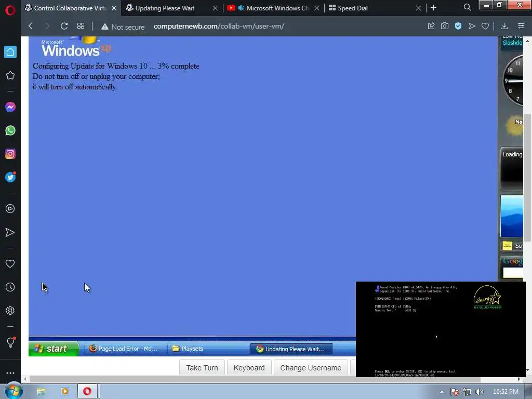
Task: Close the Updating Please Wait tab
Action: pyautogui.click(x=215, y=8)
